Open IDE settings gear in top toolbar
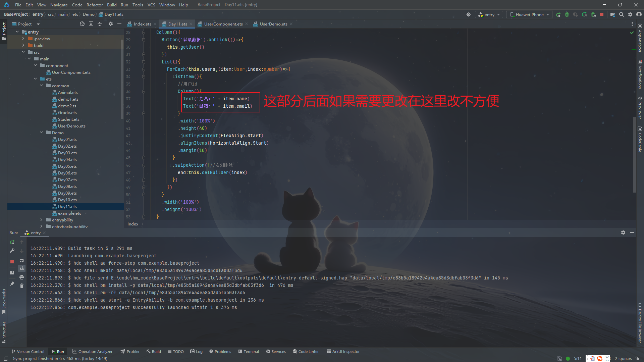644x362 pixels. [630, 14]
